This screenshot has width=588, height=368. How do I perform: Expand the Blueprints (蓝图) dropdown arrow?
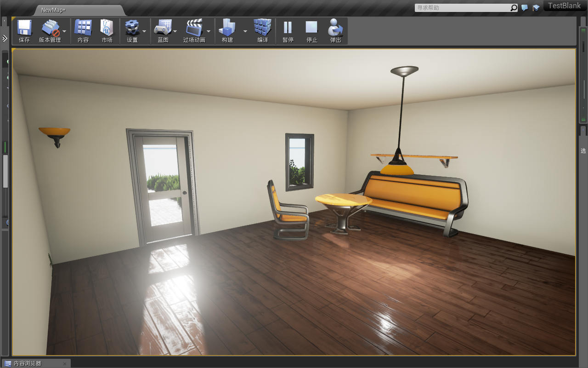click(x=175, y=31)
